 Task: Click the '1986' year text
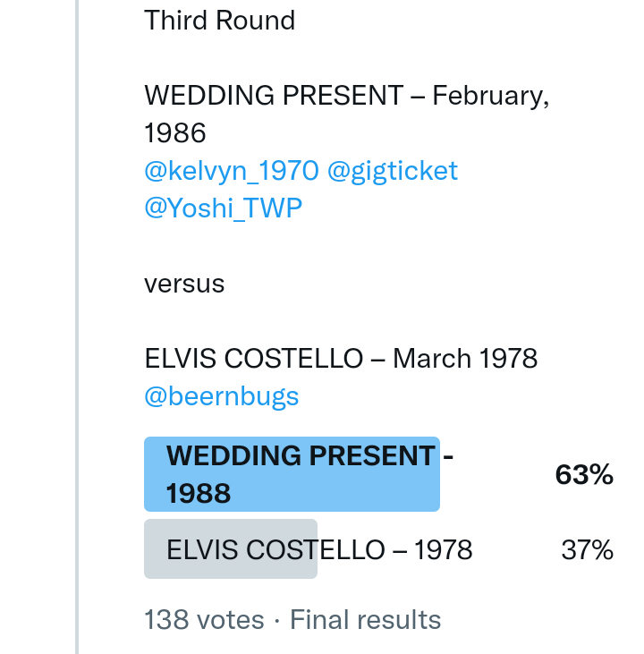pyautogui.click(x=175, y=133)
